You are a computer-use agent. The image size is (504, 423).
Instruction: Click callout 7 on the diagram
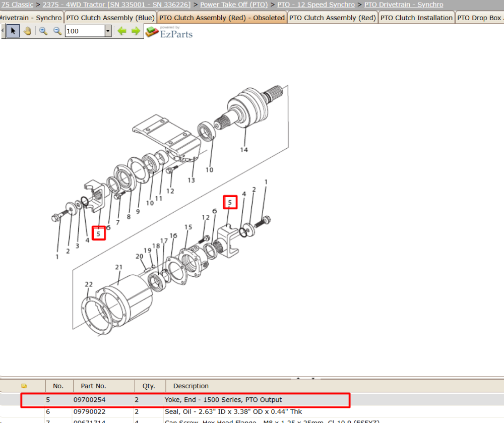coord(117,222)
